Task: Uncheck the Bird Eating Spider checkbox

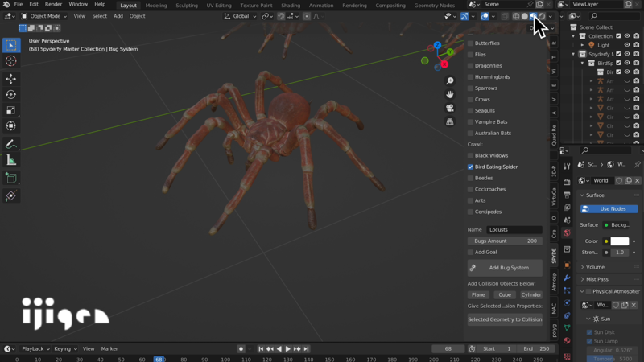Action: coord(470,167)
